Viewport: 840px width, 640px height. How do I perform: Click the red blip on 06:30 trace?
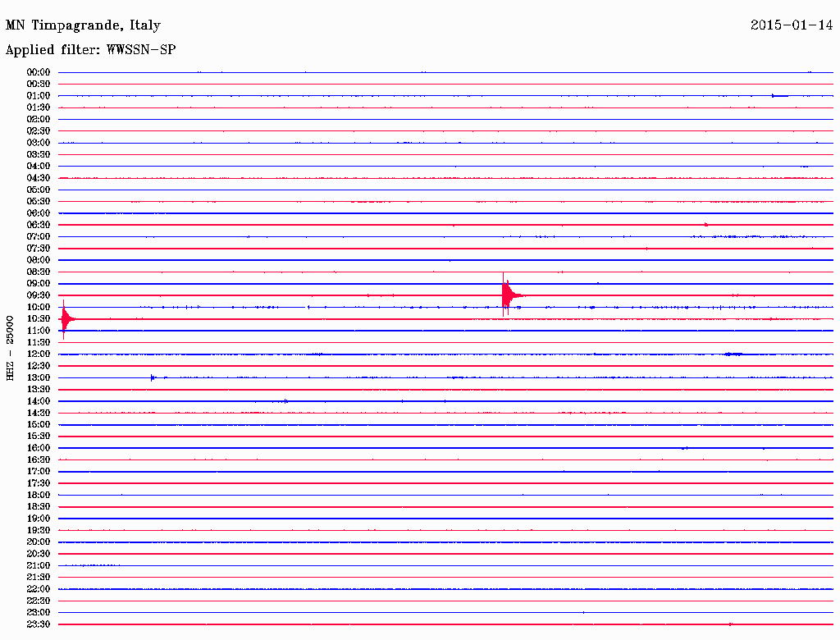[706, 225]
